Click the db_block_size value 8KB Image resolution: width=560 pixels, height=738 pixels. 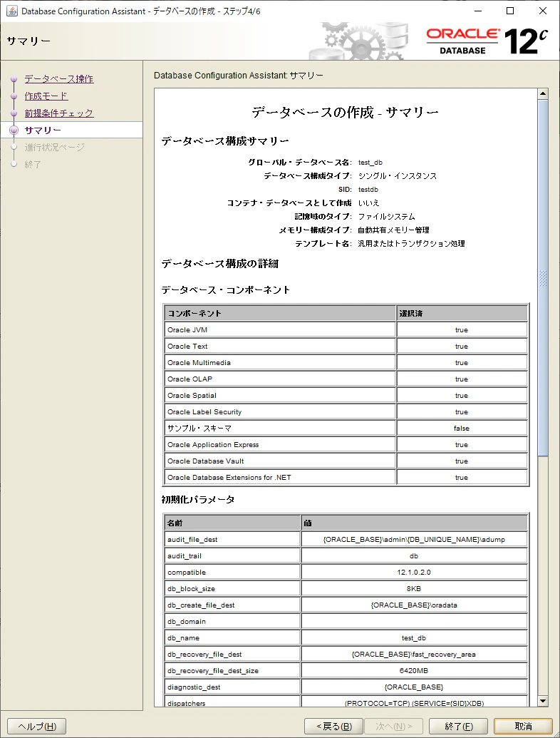[x=414, y=589]
